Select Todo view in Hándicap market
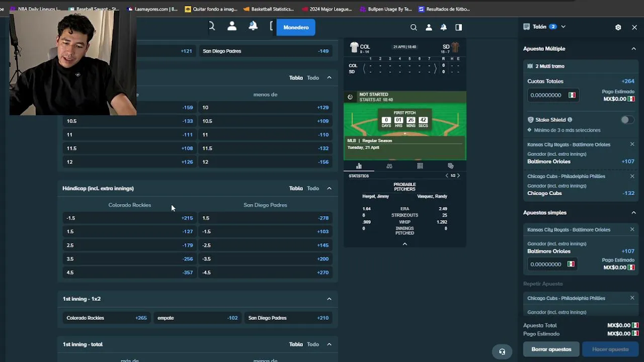Screen dimensions: 644x362 click(x=313, y=188)
